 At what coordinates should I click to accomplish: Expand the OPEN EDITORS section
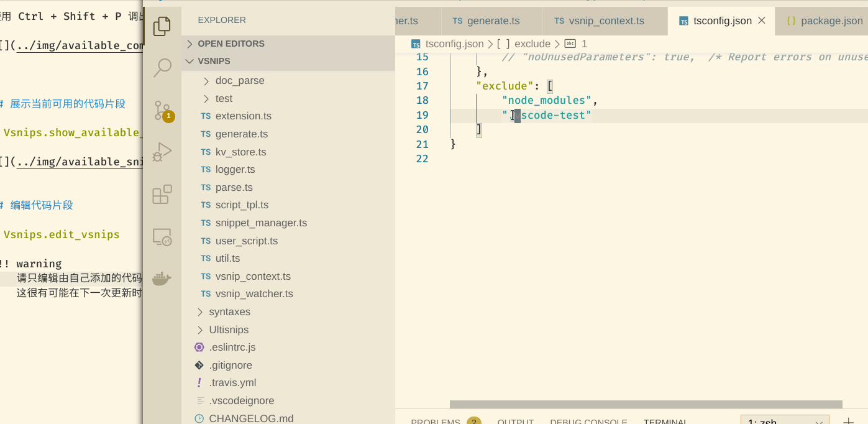click(x=231, y=44)
